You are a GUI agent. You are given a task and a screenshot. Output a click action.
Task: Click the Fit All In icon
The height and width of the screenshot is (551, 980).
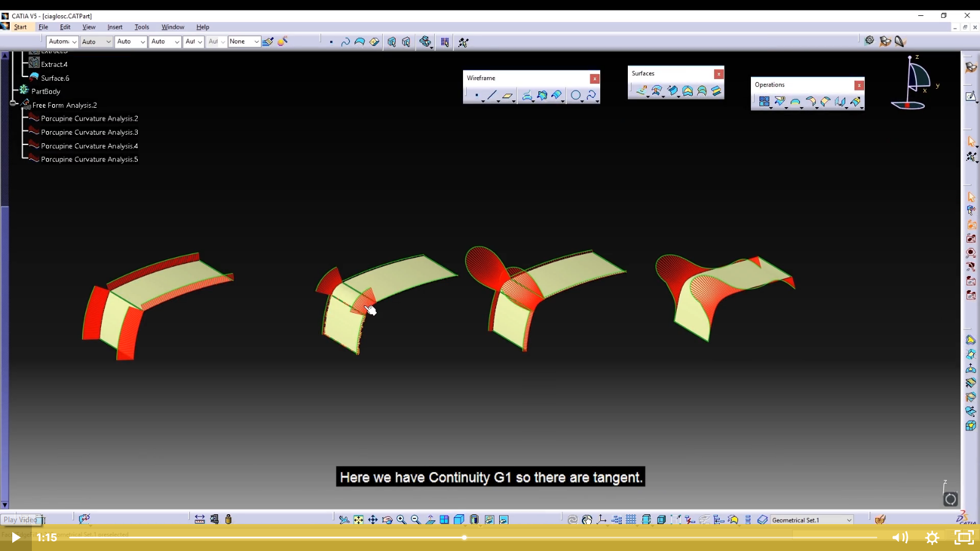click(358, 520)
